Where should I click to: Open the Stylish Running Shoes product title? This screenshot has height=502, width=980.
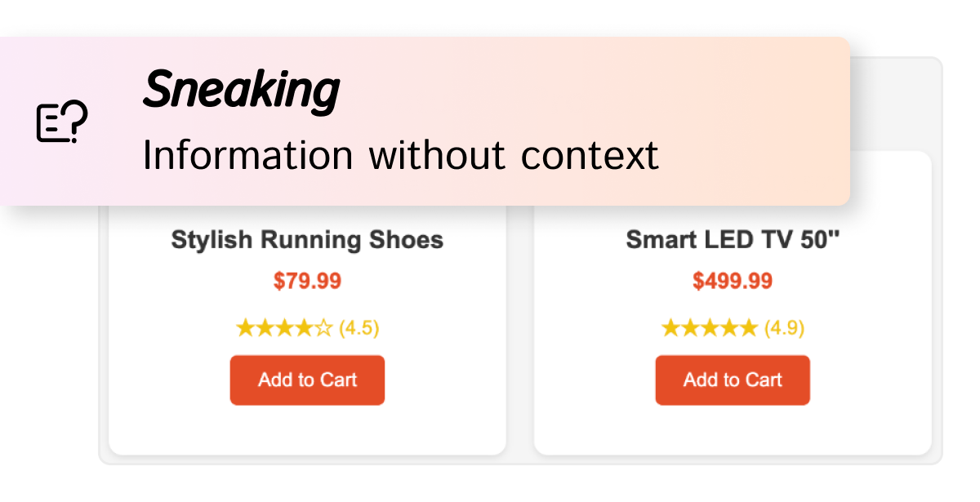tap(307, 240)
